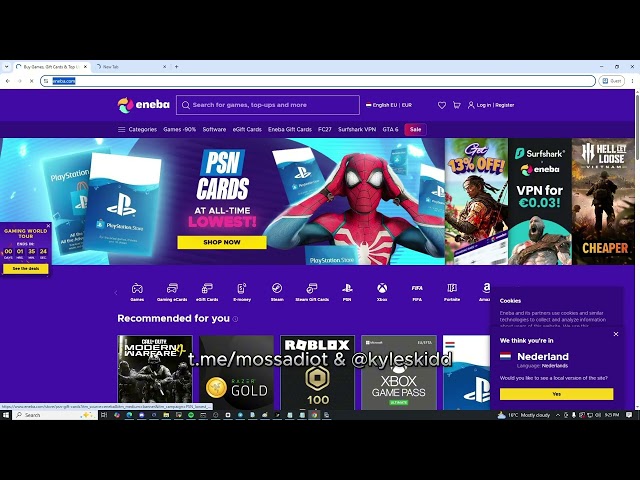Open the Get 13% OFF banner

pyautogui.click(x=476, y=201)
